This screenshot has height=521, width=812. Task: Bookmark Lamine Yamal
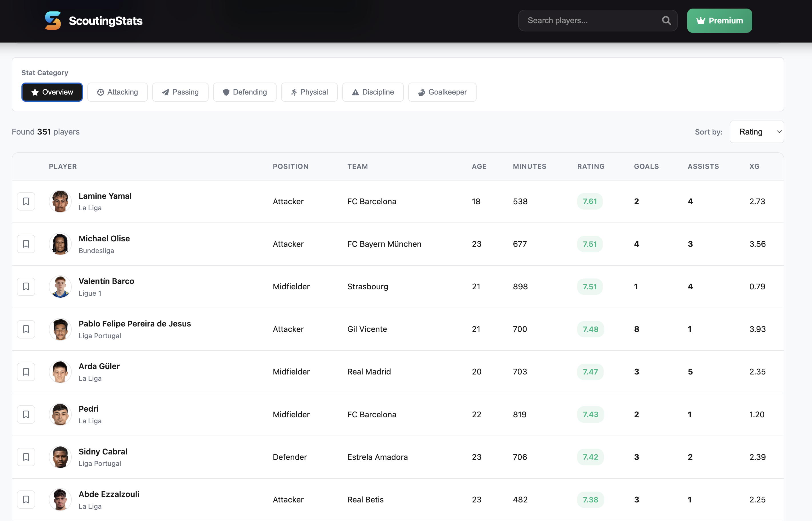pos(26,201)
